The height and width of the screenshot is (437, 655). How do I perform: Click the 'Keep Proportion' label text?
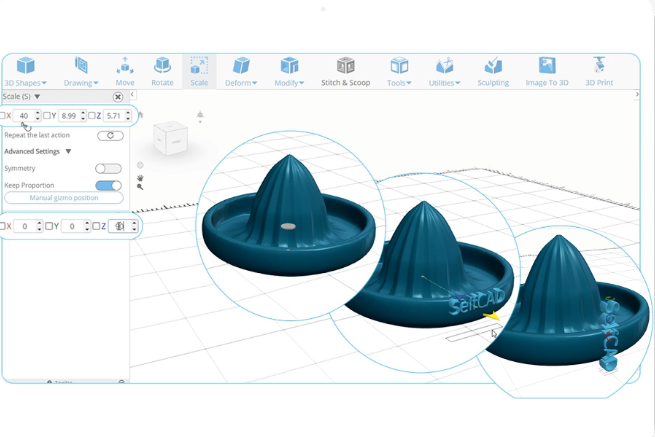coord(29,185)
